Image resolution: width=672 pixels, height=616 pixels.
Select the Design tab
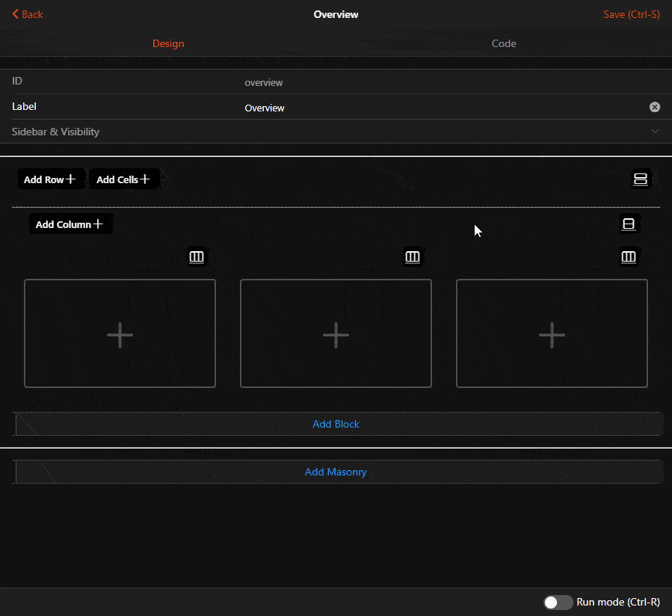click(x=167, y=43)
